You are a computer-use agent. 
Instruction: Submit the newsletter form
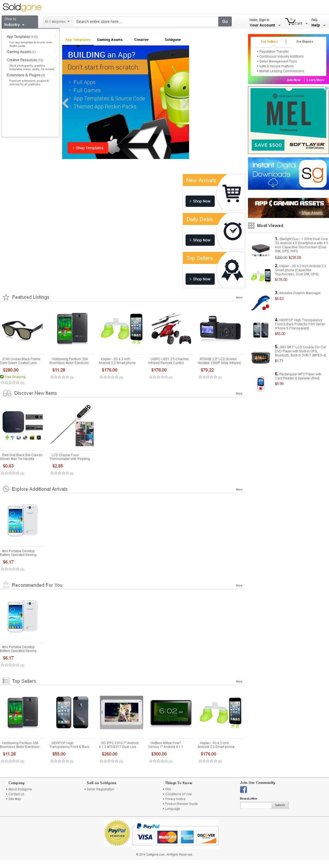click(280, 805)
